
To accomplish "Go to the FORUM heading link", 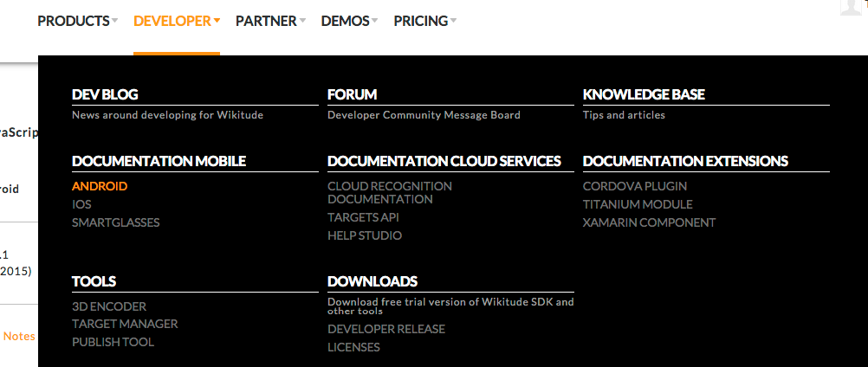I will pyautogui.click(x=352, y=94).
